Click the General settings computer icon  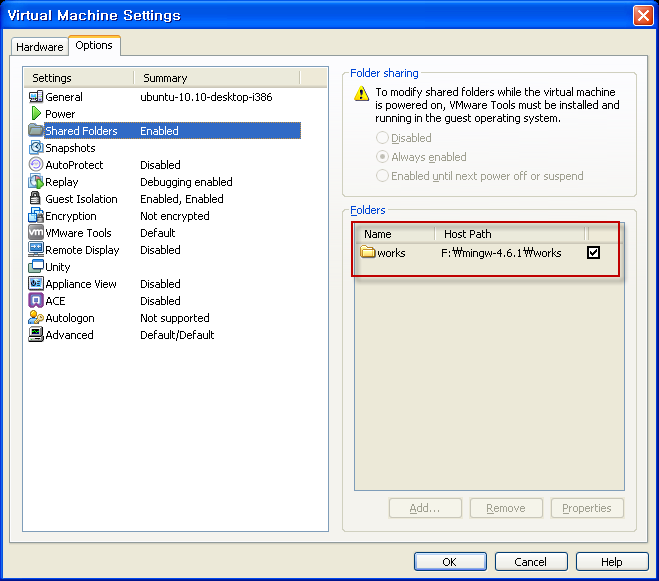(36, 97)
